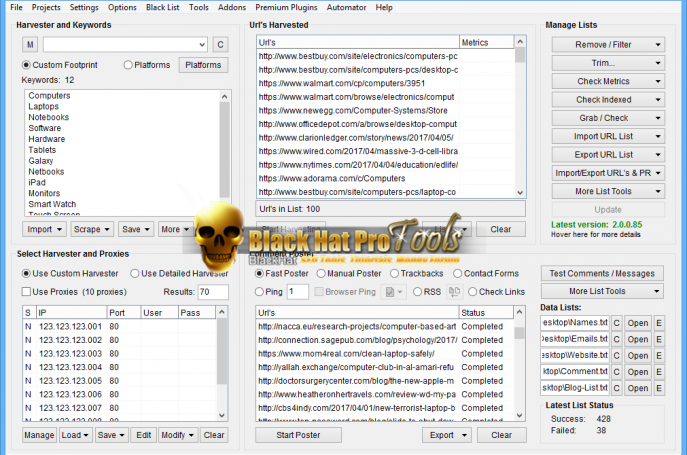Click the E button for Comment.txt
The height and width of the screenshot is (455, 687).
coord(659,372)
